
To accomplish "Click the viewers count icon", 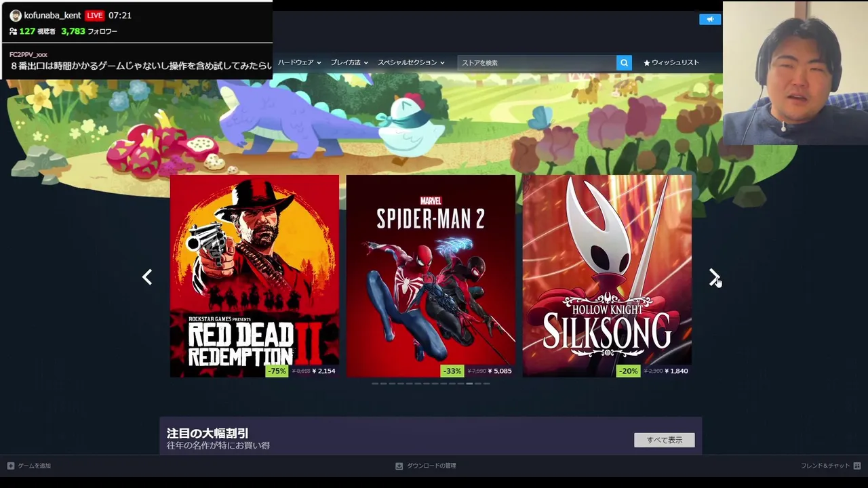I will click(13, 31).
